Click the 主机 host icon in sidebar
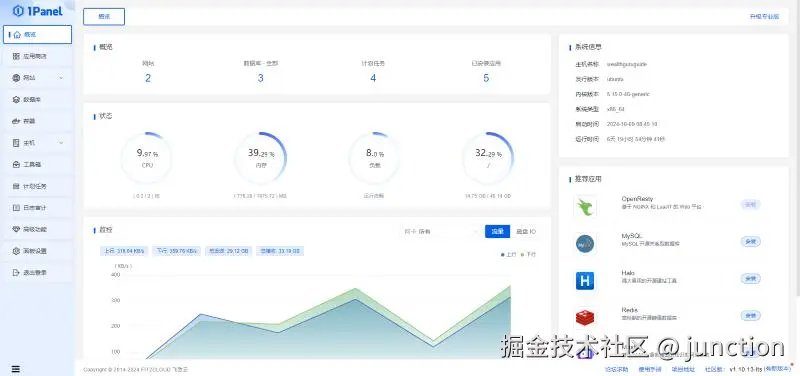Viewport: 800px width, 376px height. click(x=16, y=143)
